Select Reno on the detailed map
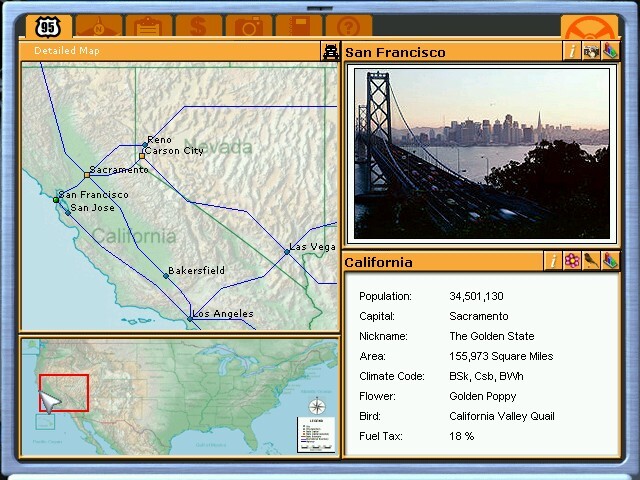 point(145,146)
